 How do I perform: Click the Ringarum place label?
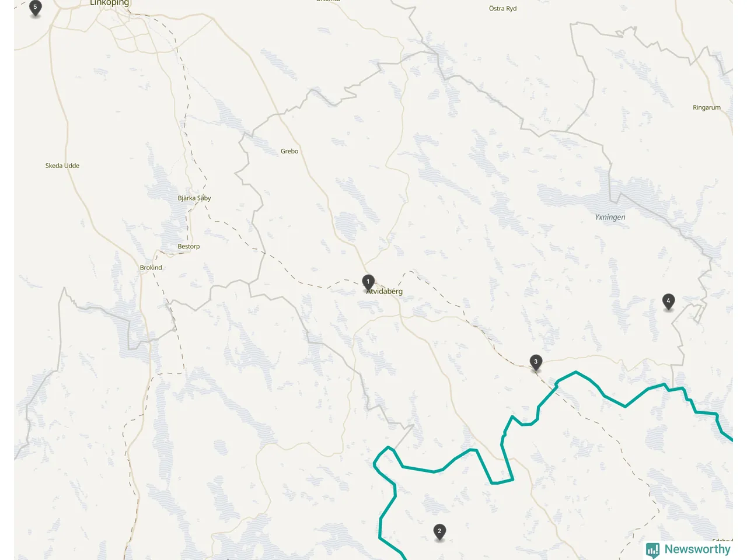coord(707,107)
